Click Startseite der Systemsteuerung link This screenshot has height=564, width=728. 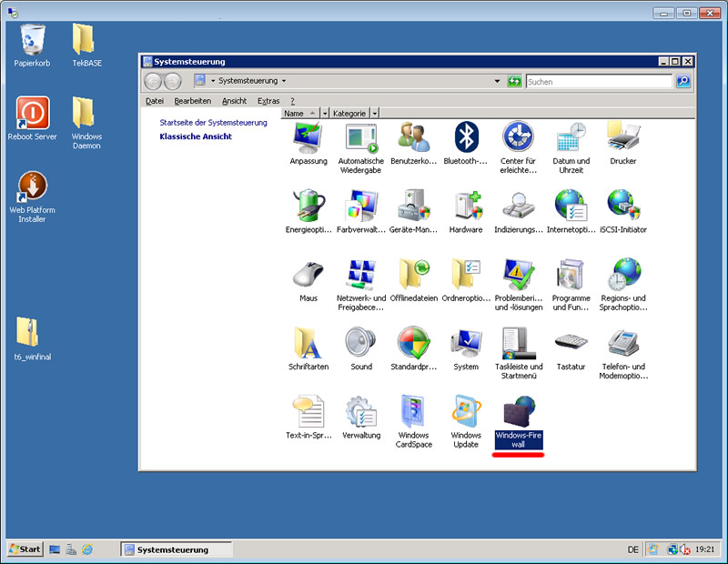point(213,123)
